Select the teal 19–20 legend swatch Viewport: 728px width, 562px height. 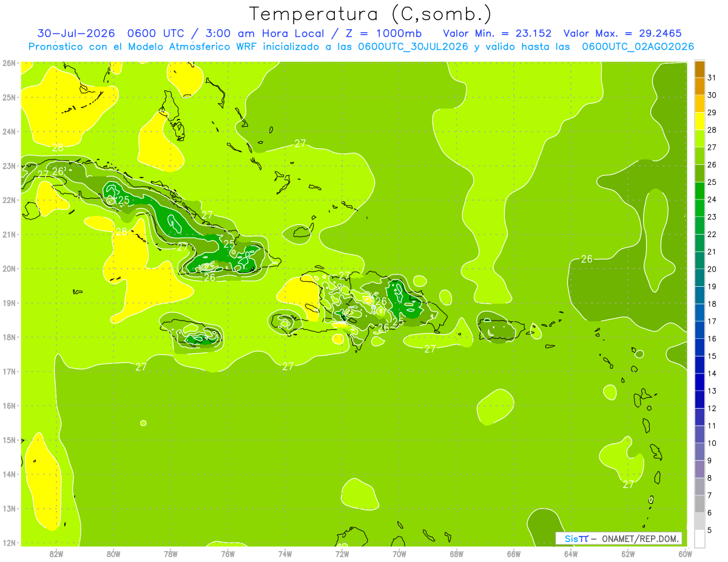click(x=699, y=278)
